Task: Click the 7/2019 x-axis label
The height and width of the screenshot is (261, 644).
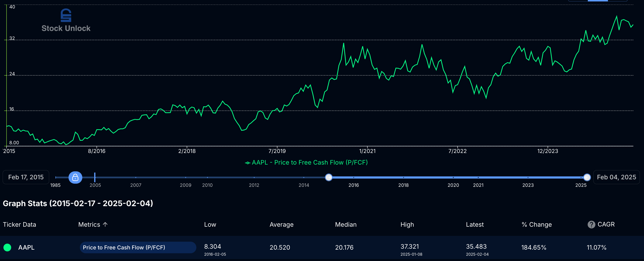Action: (277, 151)
